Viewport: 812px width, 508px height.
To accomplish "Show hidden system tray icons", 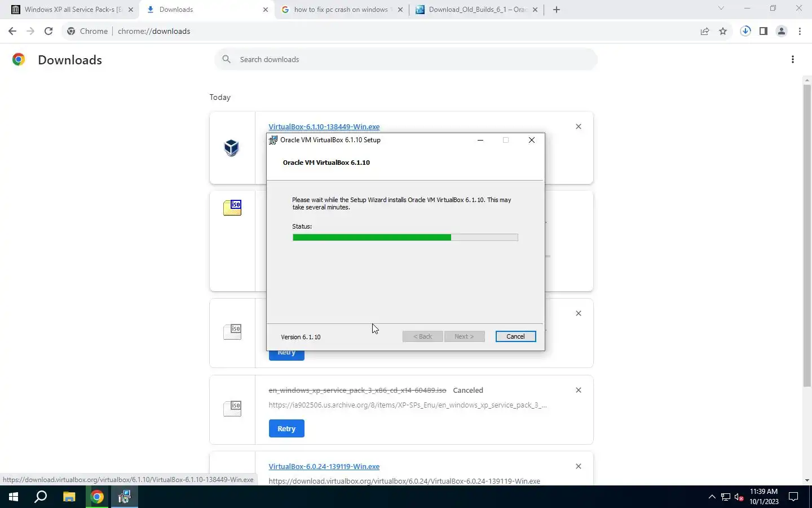I will pos(712,497).
